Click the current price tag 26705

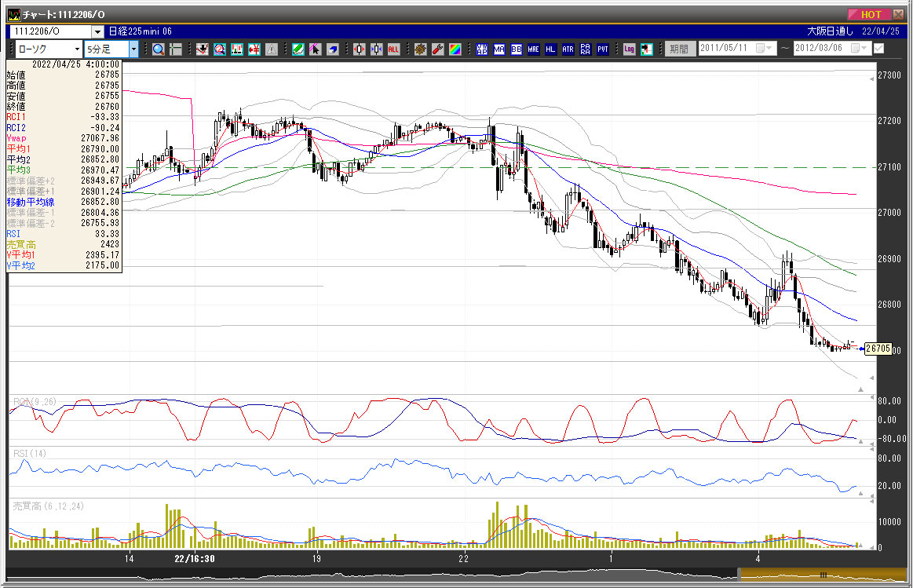878,349
